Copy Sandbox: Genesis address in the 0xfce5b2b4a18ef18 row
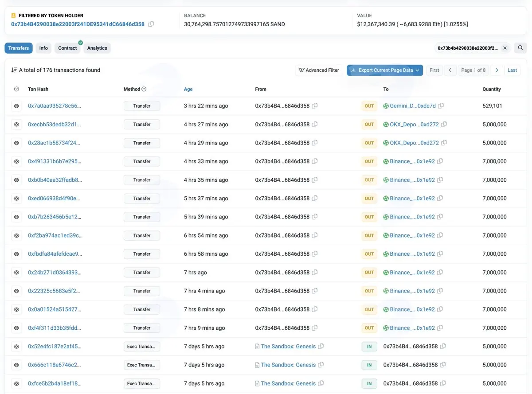 [x=321, y=383]
